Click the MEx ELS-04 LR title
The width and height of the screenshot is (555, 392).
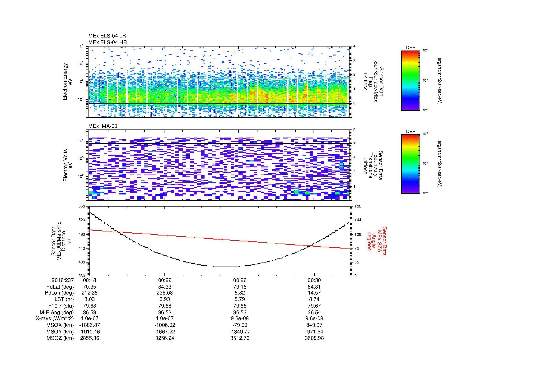click(x=107, y=36)
